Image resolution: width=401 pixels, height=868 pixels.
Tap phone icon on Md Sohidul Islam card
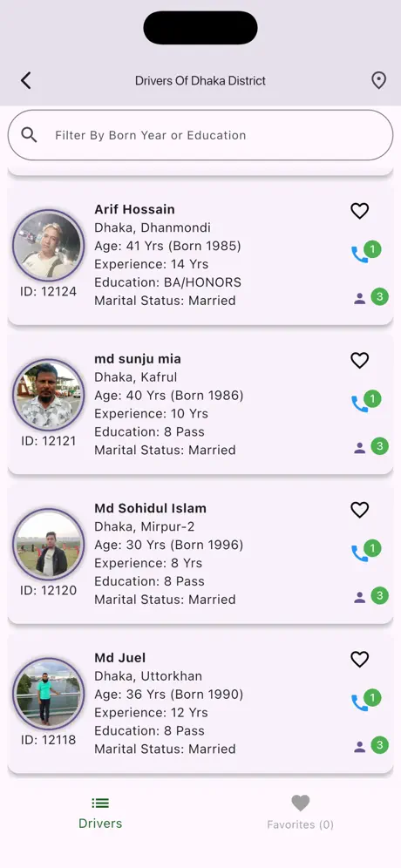[359, 553]
